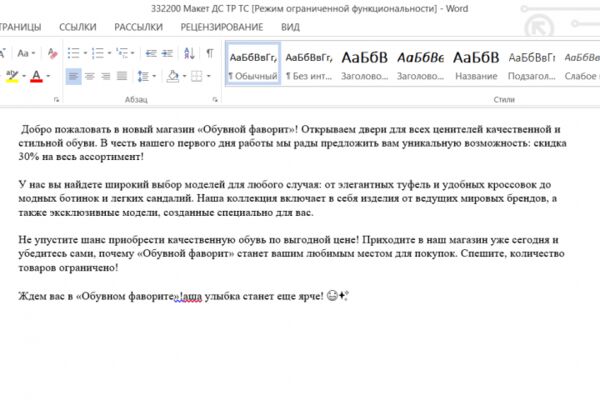Expand font color dropdown arrow
Image resolution: width=600 pixels, height=400 pixels.
(48, 76)
